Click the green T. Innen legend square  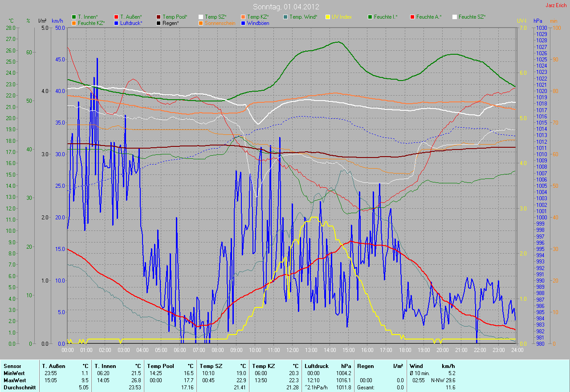point(74,17)
